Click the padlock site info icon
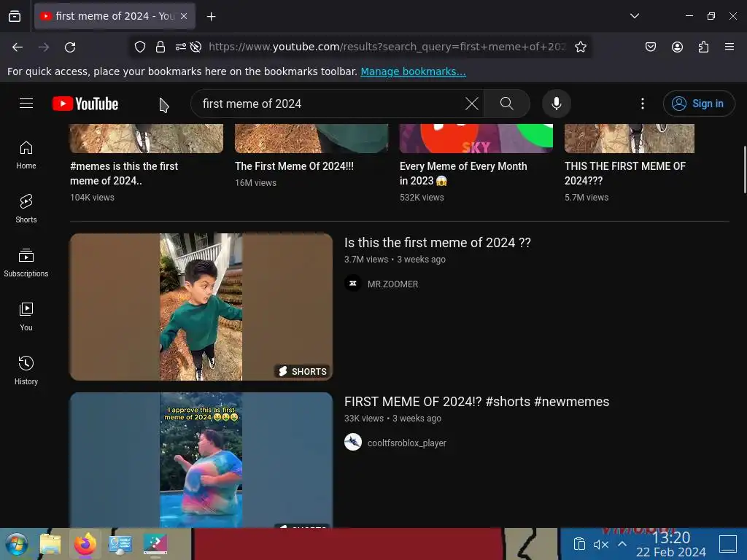The image size is (747, 560). 160,47
